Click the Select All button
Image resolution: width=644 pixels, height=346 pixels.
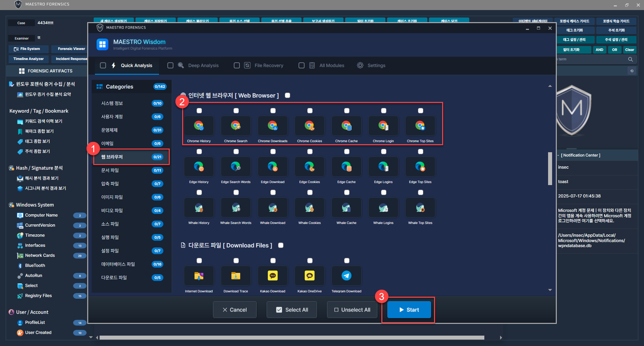tap(292, 310)
